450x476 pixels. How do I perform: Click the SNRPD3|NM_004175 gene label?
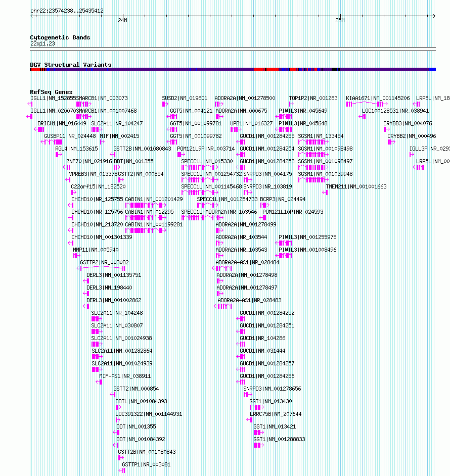tap(267, 174)
